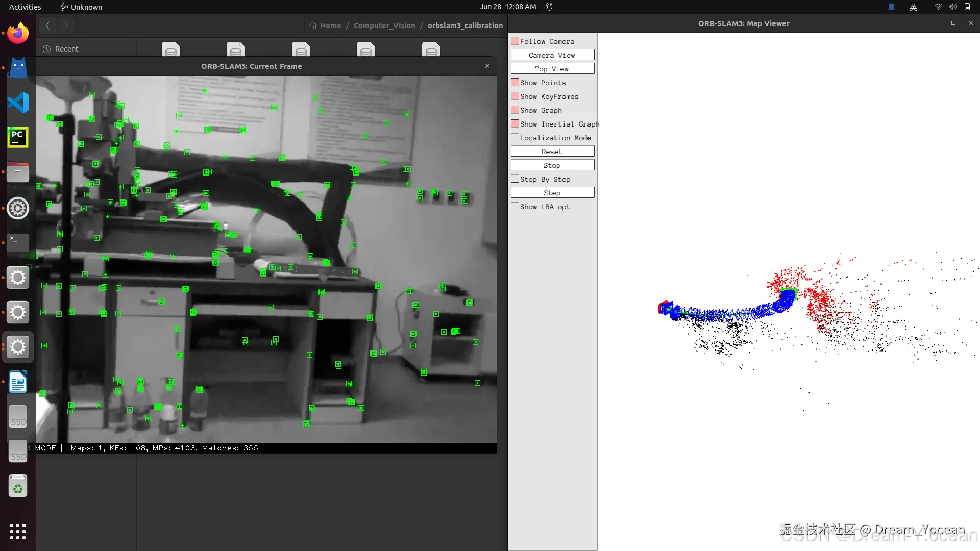Image resolution: width=980 pixels, height=551 pixels.
Task: Toggle Follow Camera checkbox
Action: (x=515, y=41)
